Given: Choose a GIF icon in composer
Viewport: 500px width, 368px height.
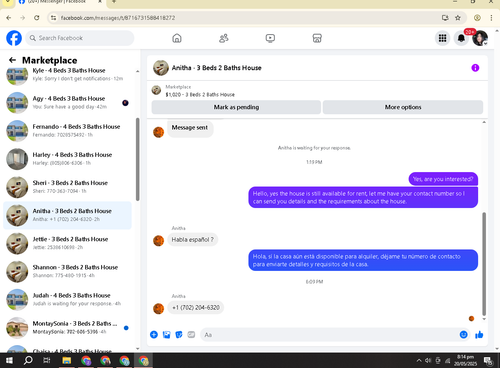Looking at the screenshot, I should tap(191, 335).
